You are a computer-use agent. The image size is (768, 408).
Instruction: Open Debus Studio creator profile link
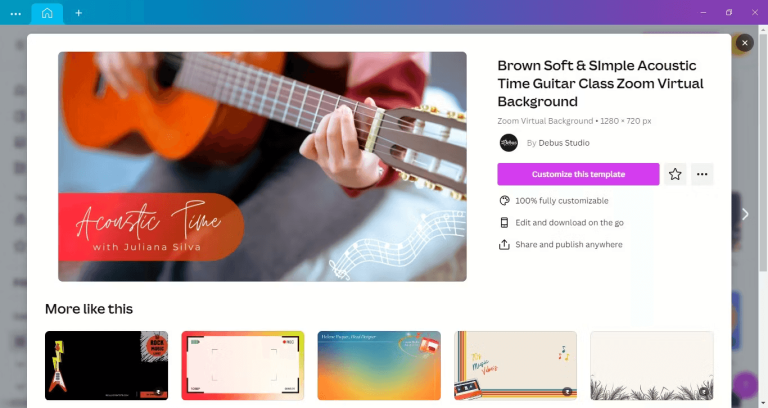[x=564, y=143]
